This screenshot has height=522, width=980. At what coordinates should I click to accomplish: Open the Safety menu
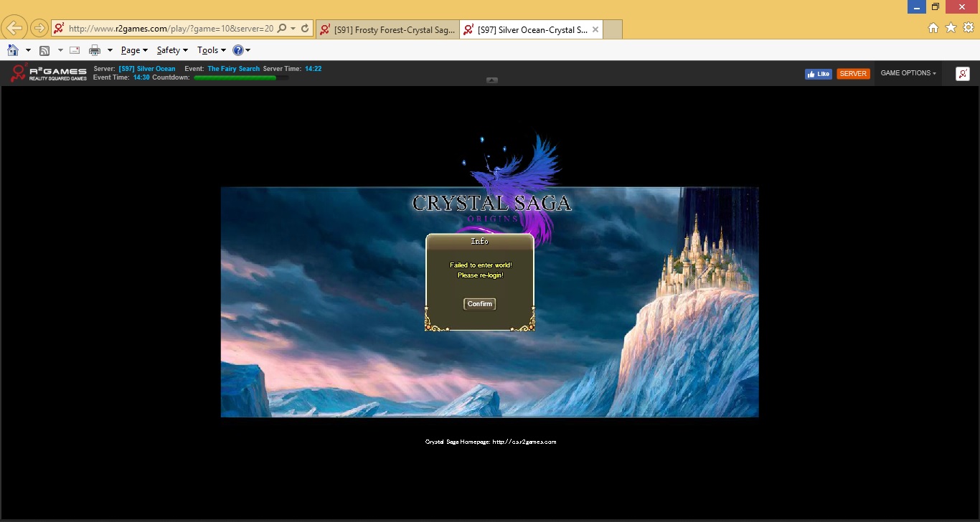pyautogui.click(x=171, y=50)
